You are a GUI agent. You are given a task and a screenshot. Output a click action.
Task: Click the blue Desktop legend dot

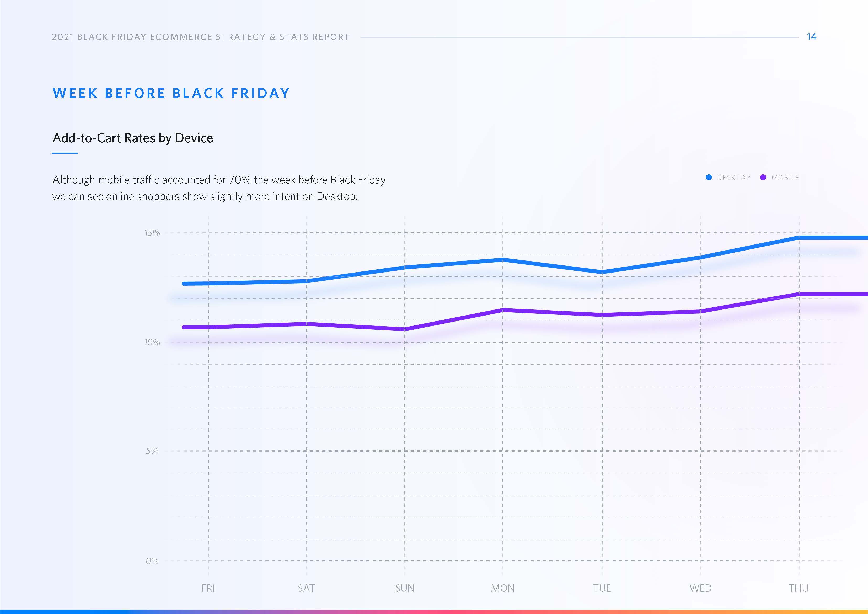coord(709,177)
